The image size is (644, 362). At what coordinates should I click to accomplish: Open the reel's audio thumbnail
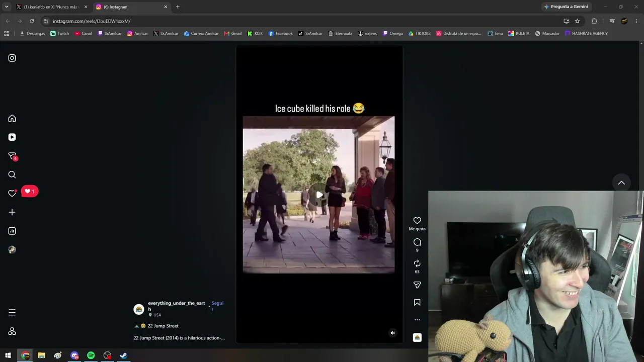click(417, 337)
